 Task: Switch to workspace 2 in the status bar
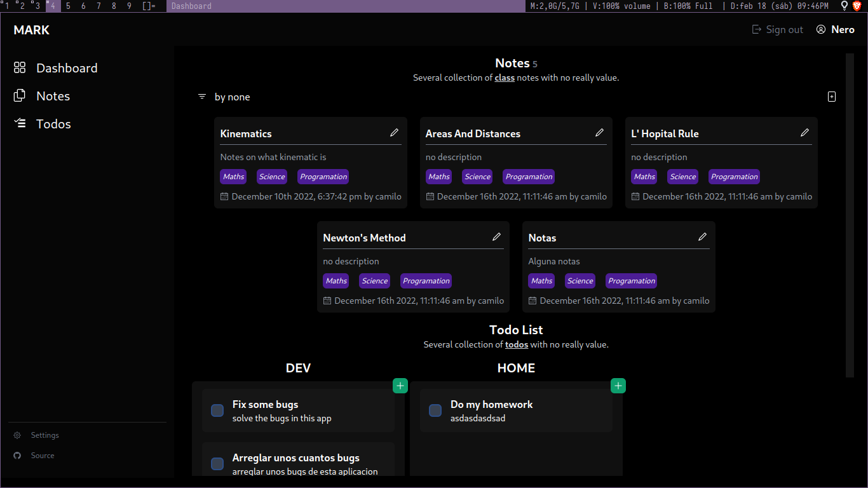(23, 6)
